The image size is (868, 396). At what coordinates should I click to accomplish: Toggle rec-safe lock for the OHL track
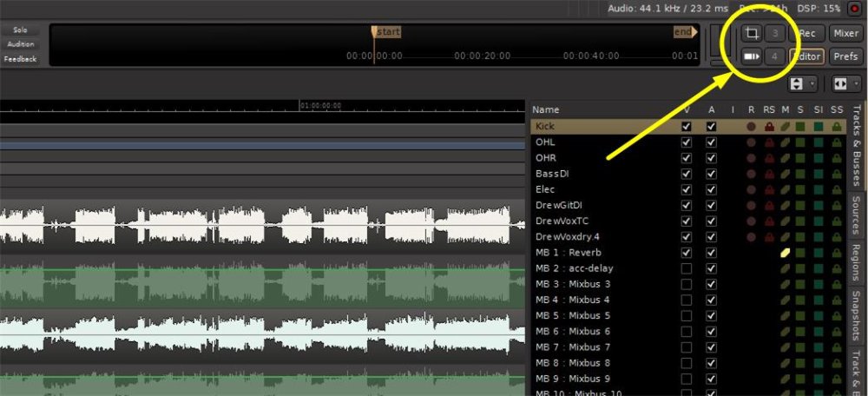(x=768, y=142)
